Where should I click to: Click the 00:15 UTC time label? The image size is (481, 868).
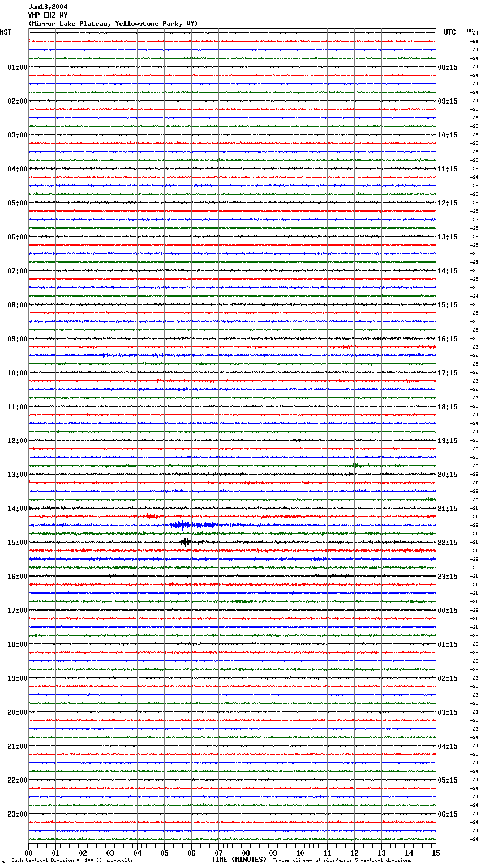coord(448,611)
